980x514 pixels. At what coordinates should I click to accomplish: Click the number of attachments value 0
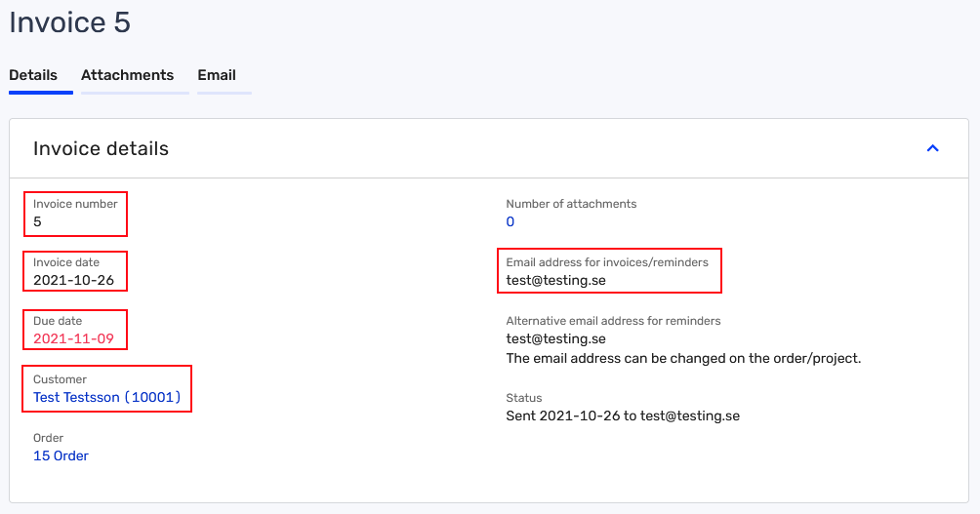[510, 221]
